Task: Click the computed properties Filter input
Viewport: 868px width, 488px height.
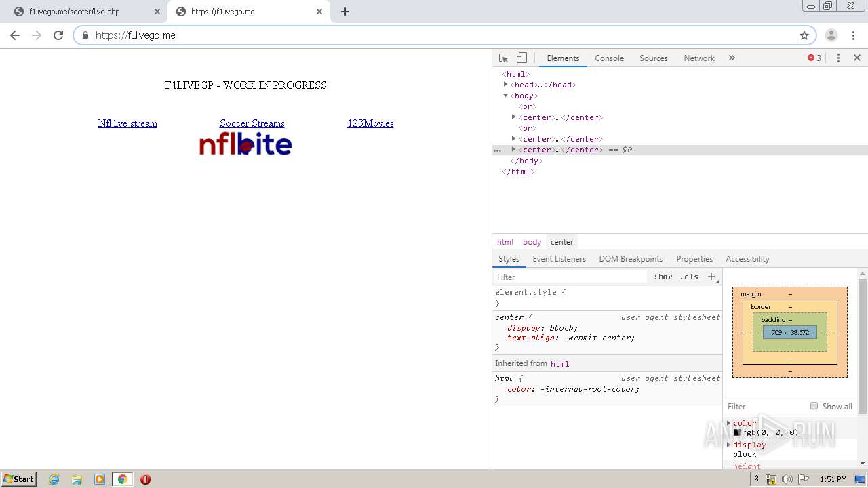Action: point(765,406)
